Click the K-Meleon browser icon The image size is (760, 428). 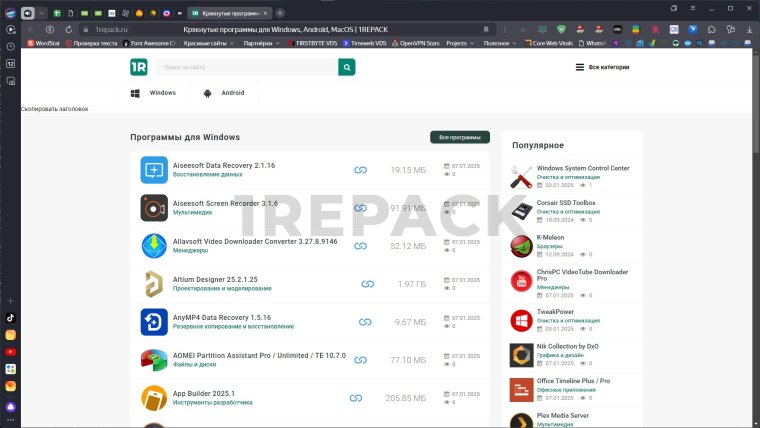521,246
